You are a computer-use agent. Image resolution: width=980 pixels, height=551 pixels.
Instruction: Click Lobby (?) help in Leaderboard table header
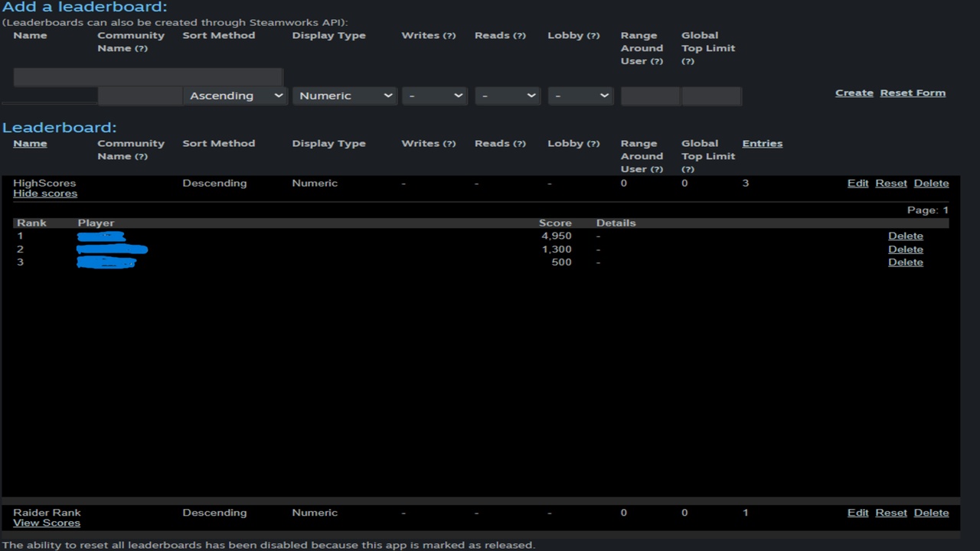tap(593, 144)
